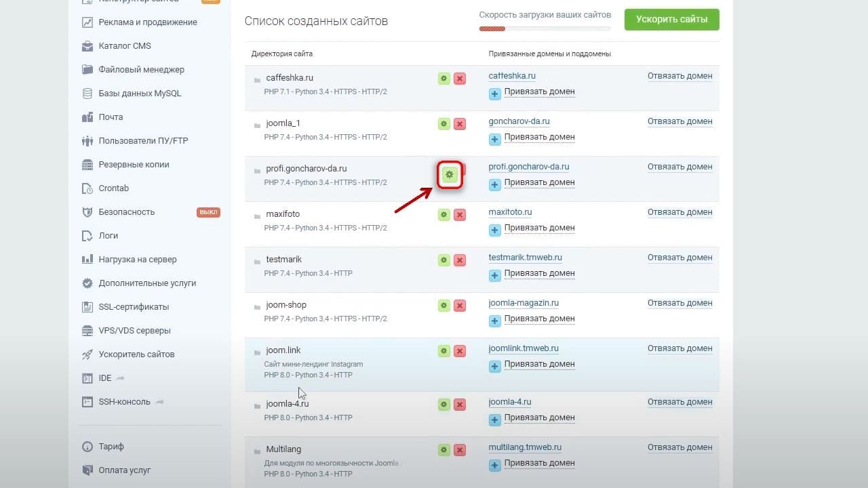Open Ускоритель сайтов in sidebar
Image resolution: width=868 pixels, height=488 pixels.
[x=128, y=354]
